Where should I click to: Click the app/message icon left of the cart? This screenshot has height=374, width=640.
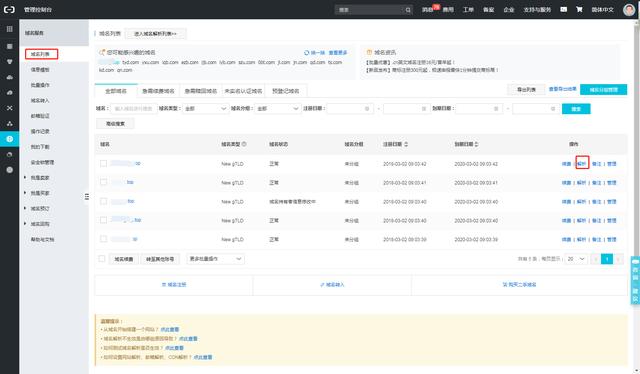click(563, 9)
